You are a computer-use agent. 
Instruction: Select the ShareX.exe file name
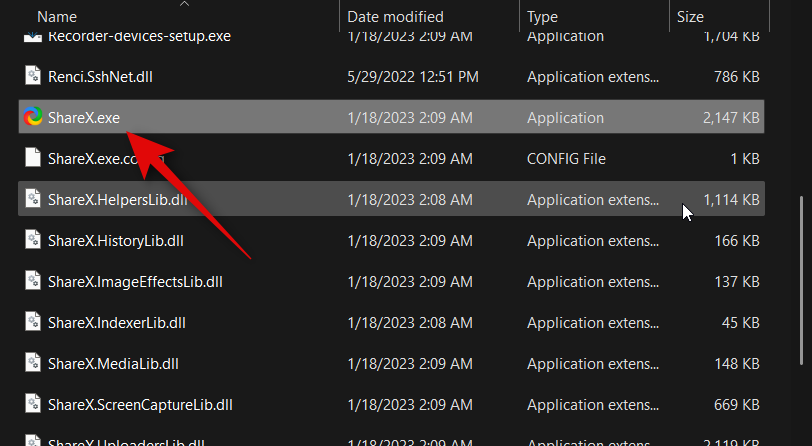click(84, 117)
